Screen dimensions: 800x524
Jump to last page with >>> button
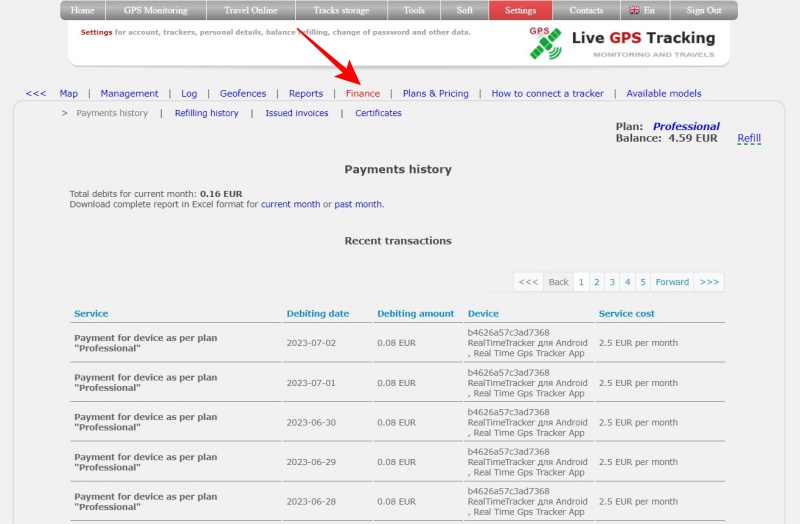point(709,282)
